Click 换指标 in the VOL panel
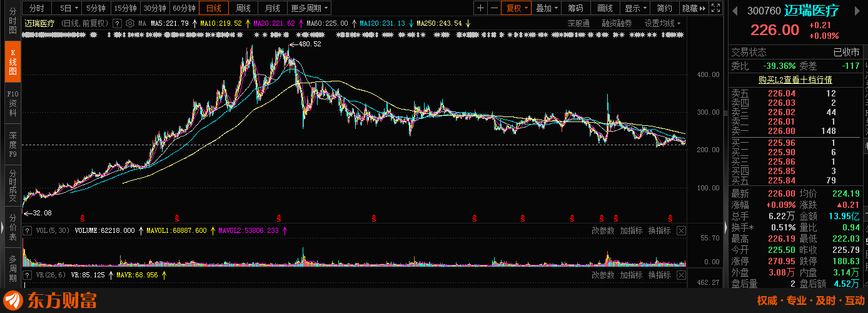This screenshot has width=868, height=313. [x=659, y=230]
